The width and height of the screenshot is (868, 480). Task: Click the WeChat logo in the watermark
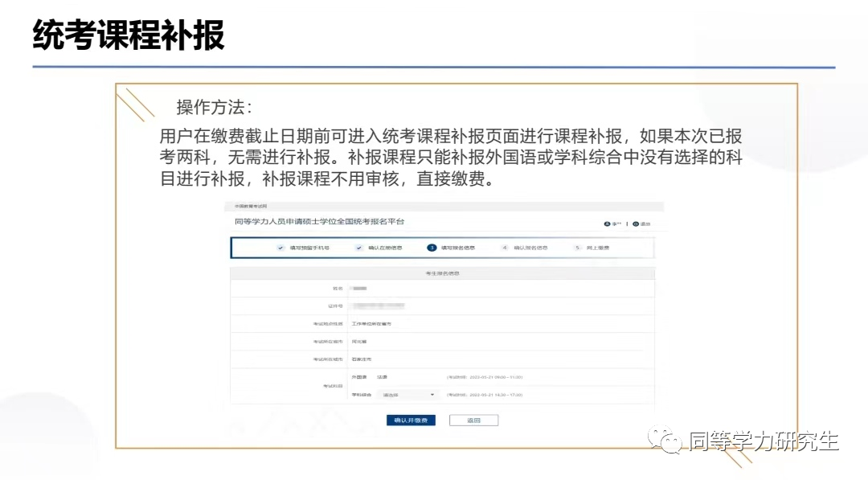pos(666,441)
